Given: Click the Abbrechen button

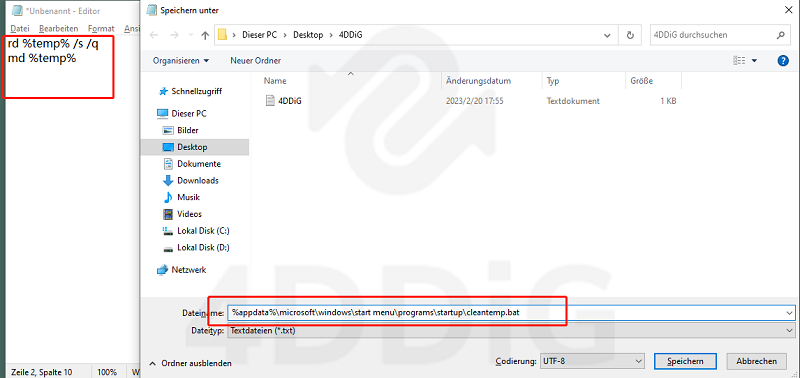Looking at the screenshot, I should 756,361.
